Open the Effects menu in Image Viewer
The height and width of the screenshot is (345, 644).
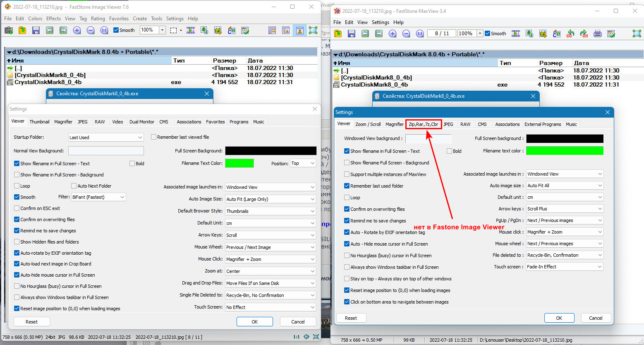53,19
